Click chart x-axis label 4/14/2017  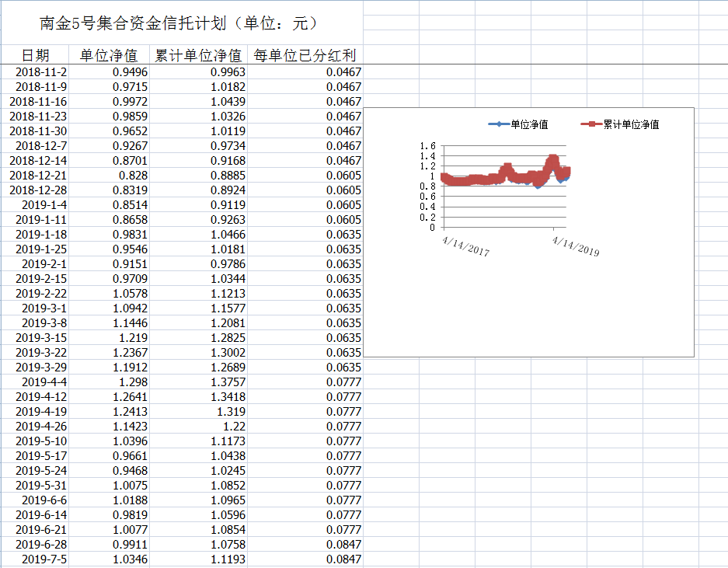pyautogui.click(x=465, y=246)
